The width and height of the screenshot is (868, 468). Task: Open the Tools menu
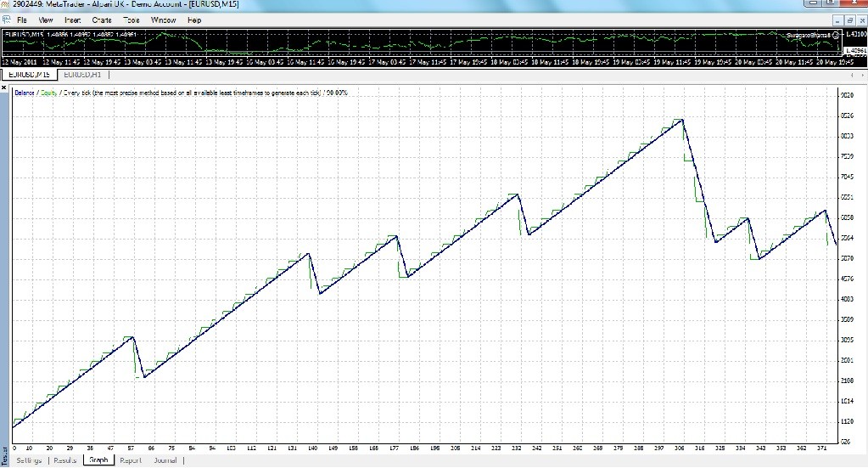tap(132, 20)
